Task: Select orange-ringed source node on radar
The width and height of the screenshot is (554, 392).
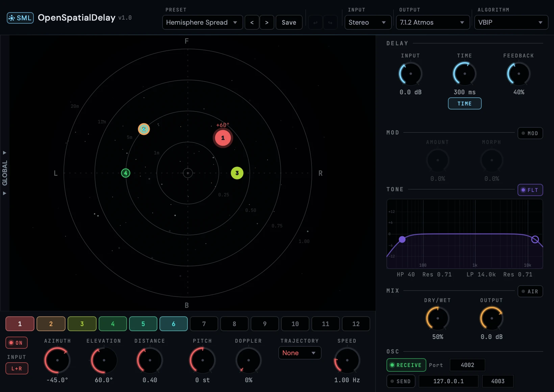Action: tap(144, 129)
